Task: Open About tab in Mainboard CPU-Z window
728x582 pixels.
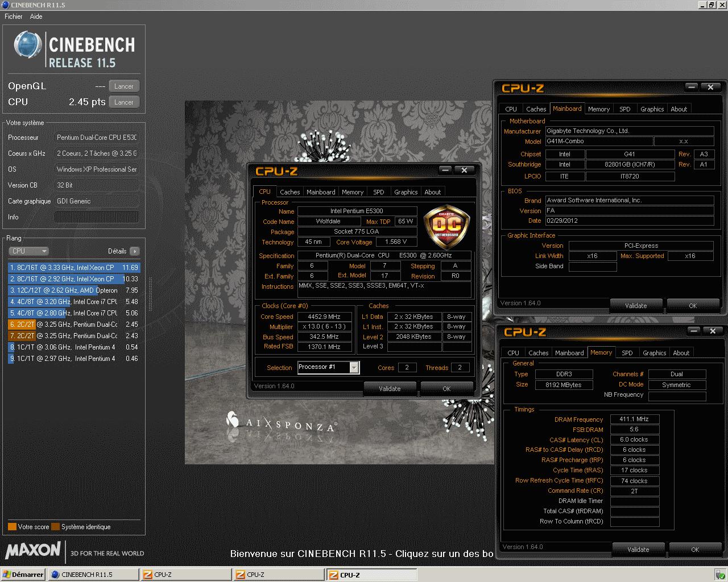Action: [x=679, y=109]
